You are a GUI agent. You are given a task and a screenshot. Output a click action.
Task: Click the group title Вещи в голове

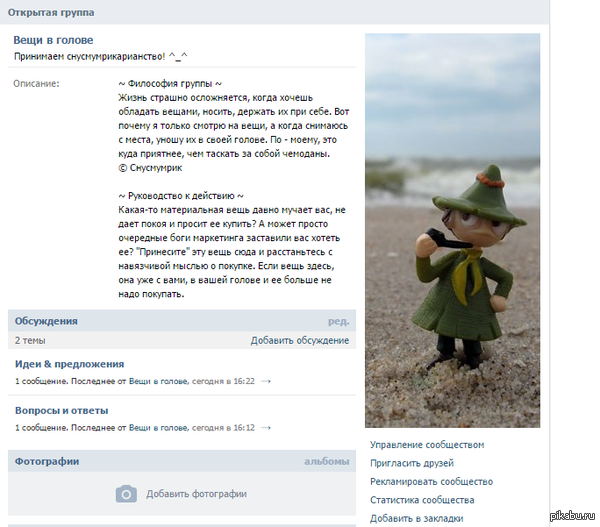pos(53,40)
